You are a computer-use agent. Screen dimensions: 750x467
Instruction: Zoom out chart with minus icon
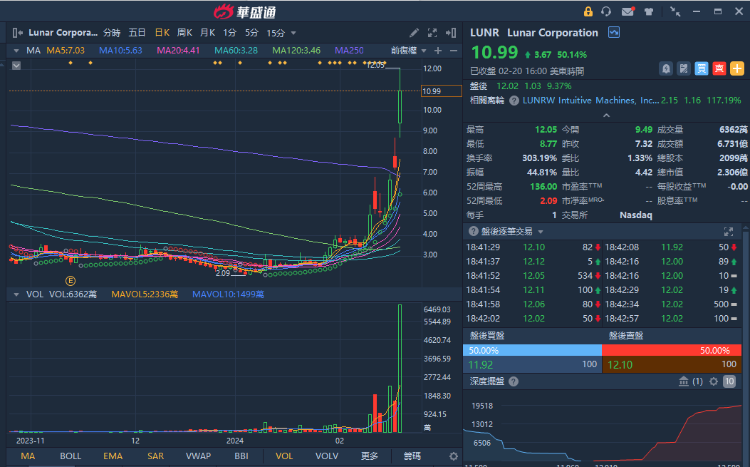coord(453,50)
